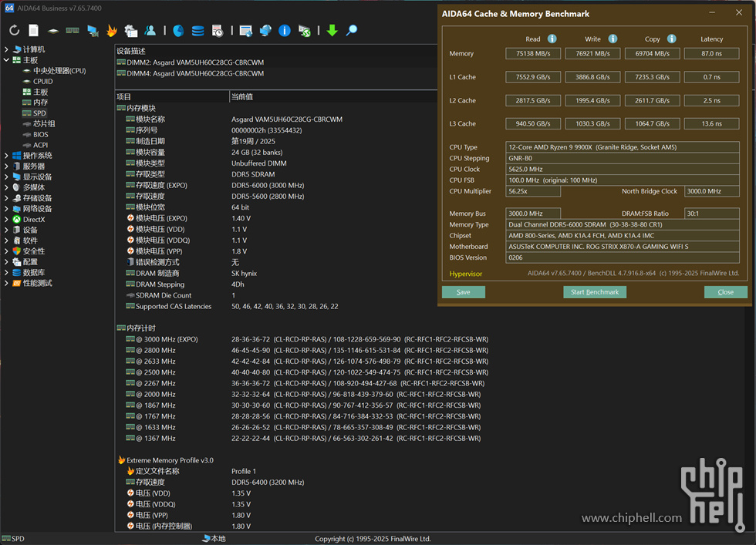
Task: Minimize the Cache & Memory Benchmark window
Action: click(x=712, y=13)
